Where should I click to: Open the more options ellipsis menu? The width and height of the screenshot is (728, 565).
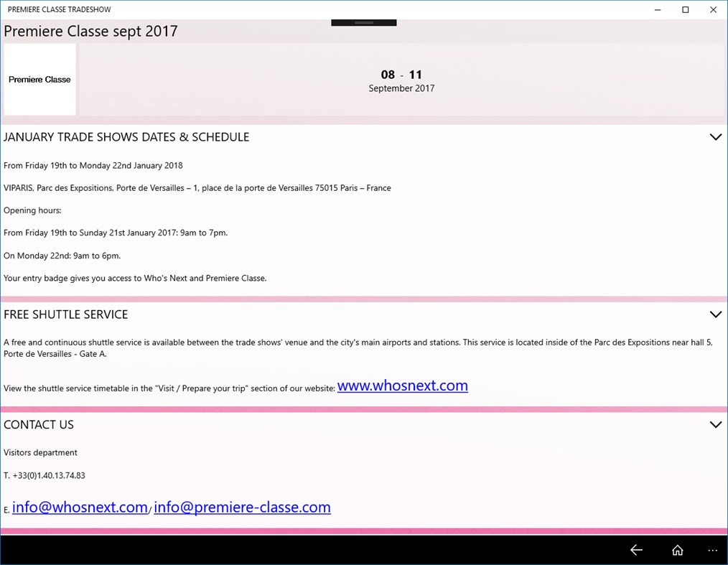tap(712, 550)
